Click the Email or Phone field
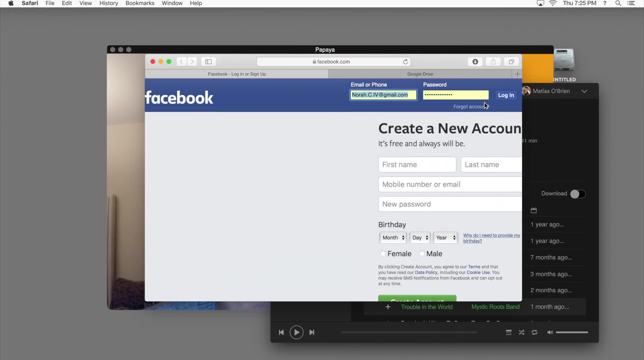Image resolution: width=644 pixels, height=360 pixels. (383, 95)
